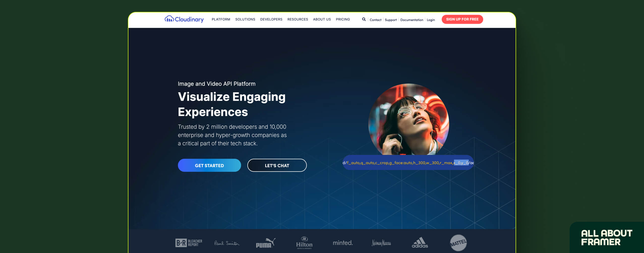The image size is (644, 253).
Task: Expand the Platform menu
Action: pos(221,19)
